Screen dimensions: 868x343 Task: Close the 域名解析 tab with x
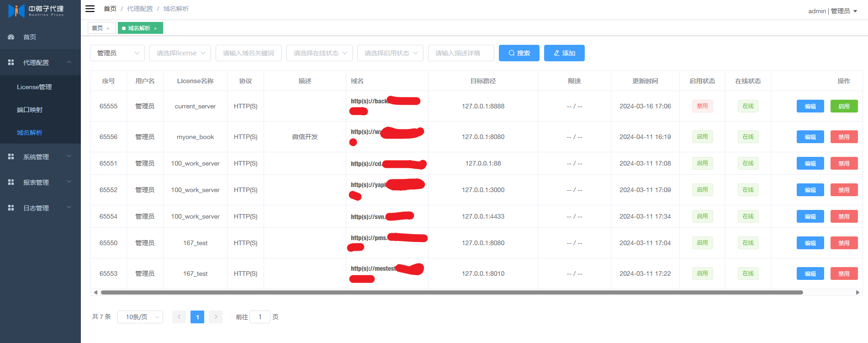pyautogui.click(x=155, y=28)
